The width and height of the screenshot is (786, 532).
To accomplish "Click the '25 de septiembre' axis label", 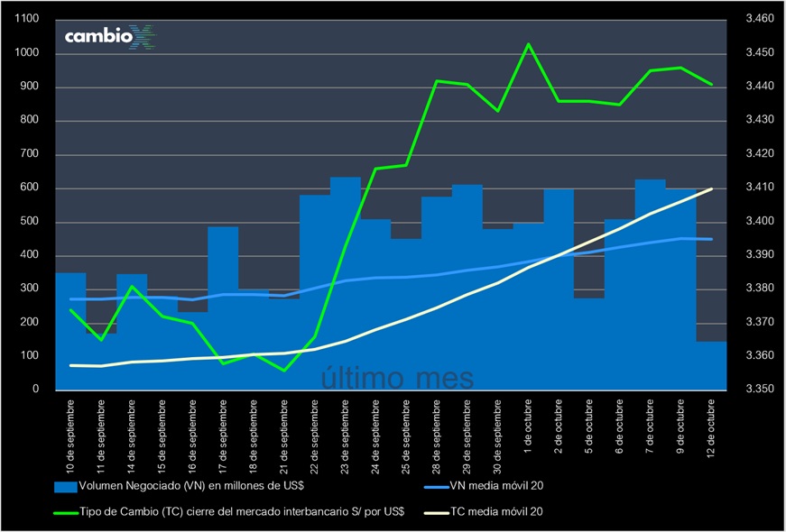I will click(x=406, y=436).
